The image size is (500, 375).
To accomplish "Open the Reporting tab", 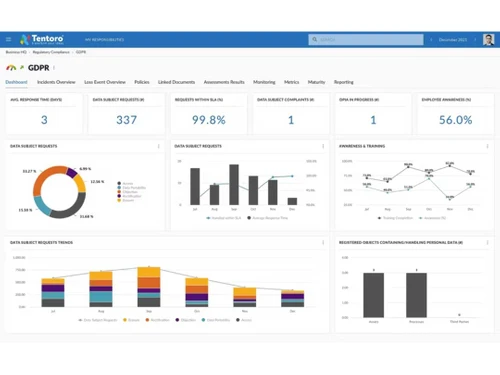I will click(x=344, y=82).
